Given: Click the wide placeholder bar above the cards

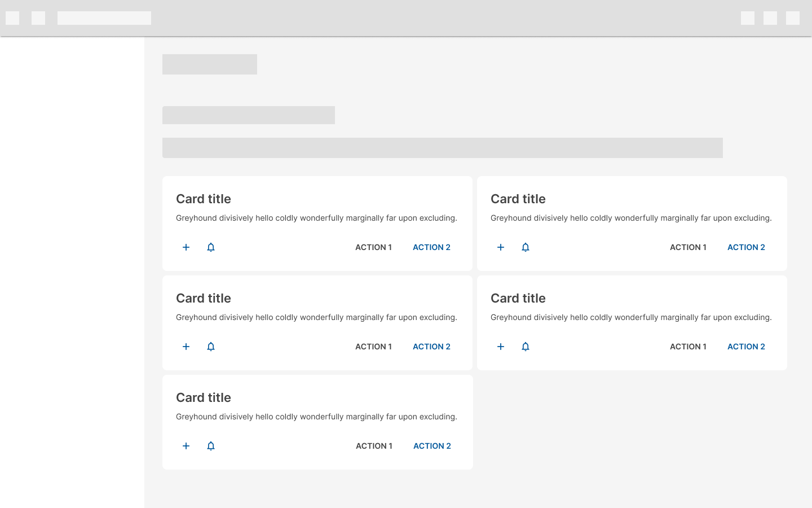Looking at the screenshot, I should pyautogui.click(x=442, y=148).
